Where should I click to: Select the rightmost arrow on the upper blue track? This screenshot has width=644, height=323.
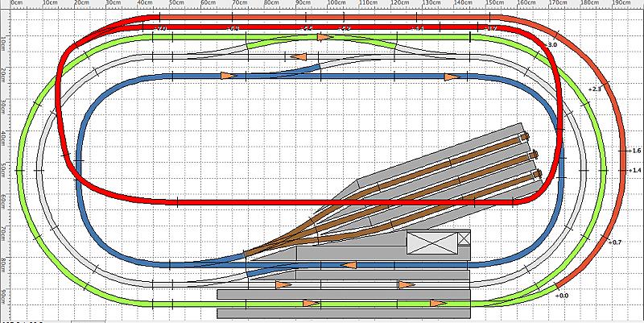[x=452, y=77]
